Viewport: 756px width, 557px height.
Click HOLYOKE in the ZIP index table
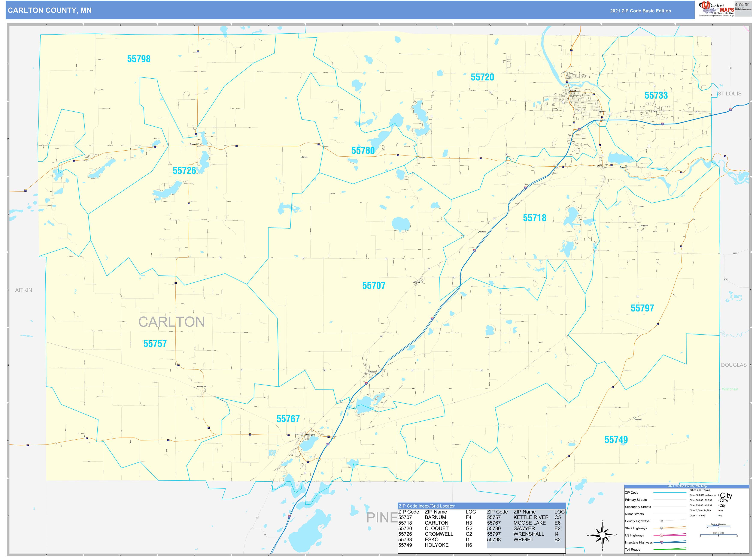pyautogui.click(x=436, y=545)
